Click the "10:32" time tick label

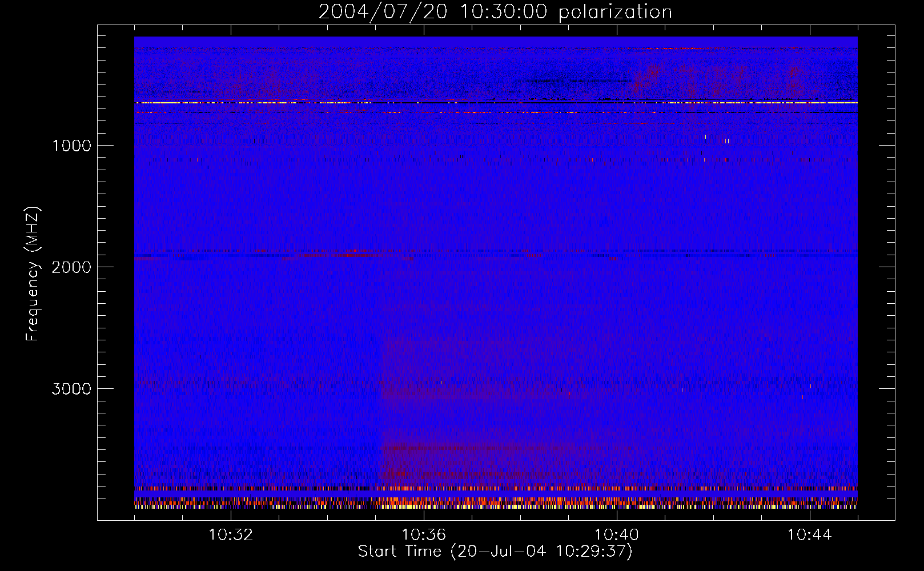tap(231, 535)
